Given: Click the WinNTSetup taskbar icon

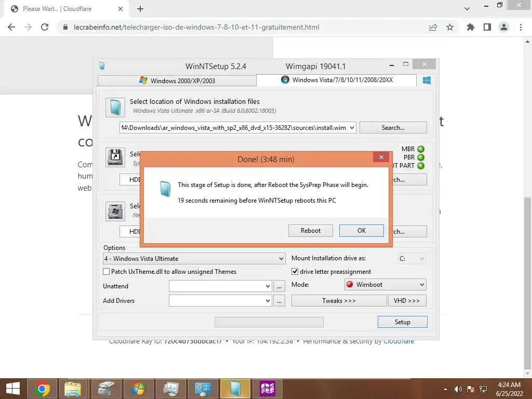Looking at the screenshot, I should pyautogui.click(x=235, y=389).
